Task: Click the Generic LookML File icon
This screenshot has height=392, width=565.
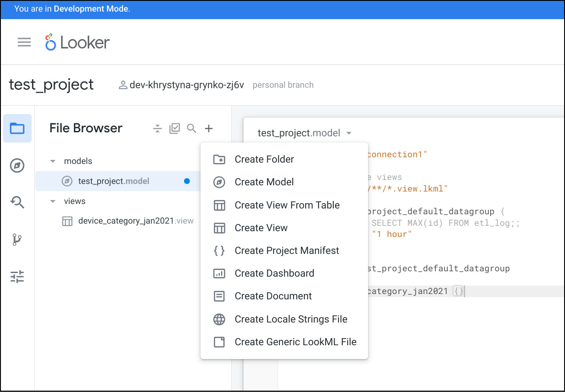Action: click(219, 342)
